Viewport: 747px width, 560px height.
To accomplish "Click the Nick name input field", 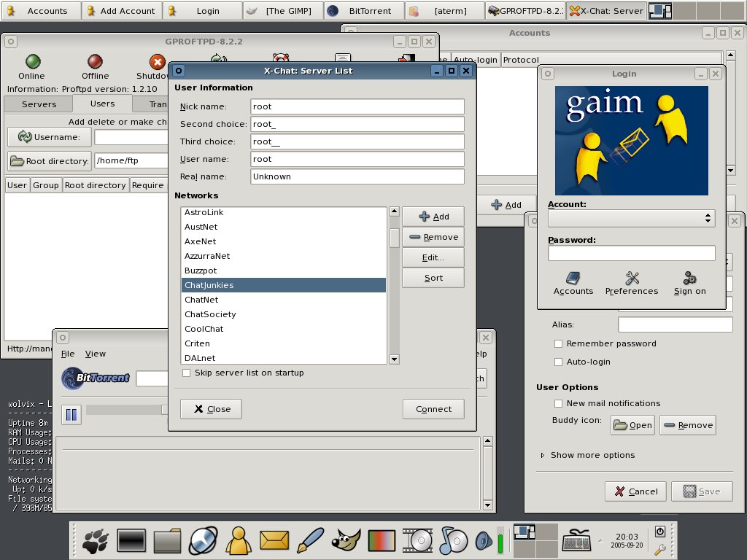I will [x=357, y=106].
